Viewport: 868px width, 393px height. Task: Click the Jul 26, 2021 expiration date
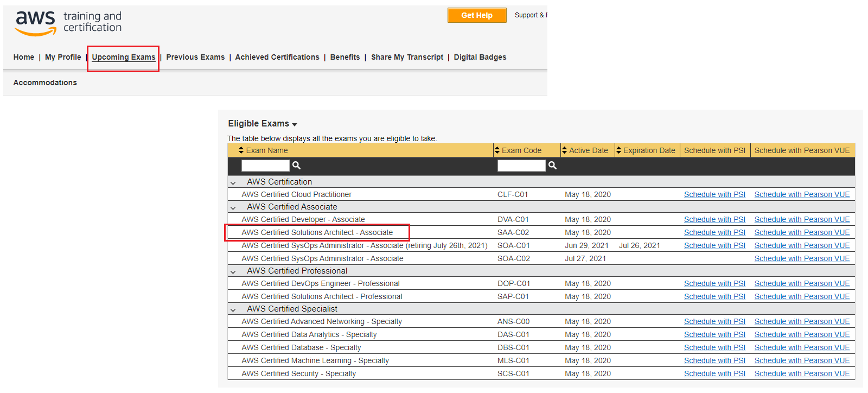[x=640, y=245]
